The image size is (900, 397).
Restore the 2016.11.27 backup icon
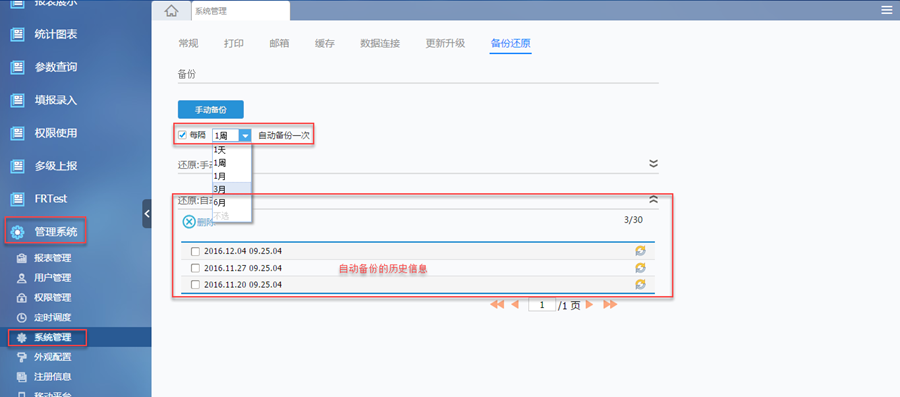coord(641,267)
